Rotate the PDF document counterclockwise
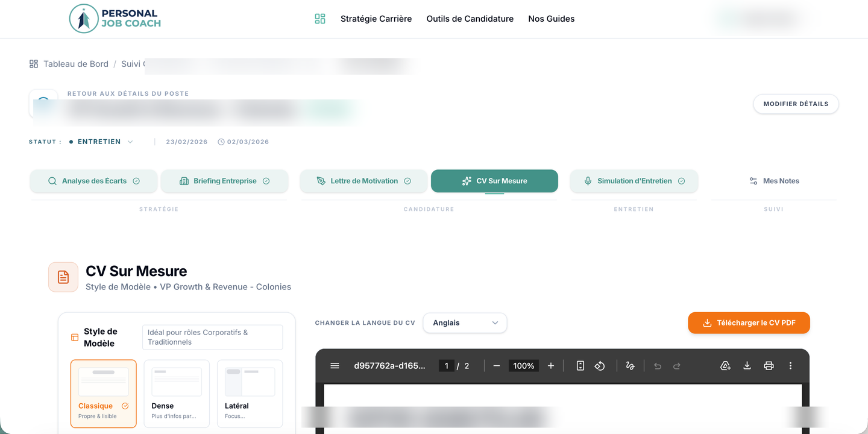The width and height of the screenshot is (868, 434). pyautogui.click(x=600, y=366)
